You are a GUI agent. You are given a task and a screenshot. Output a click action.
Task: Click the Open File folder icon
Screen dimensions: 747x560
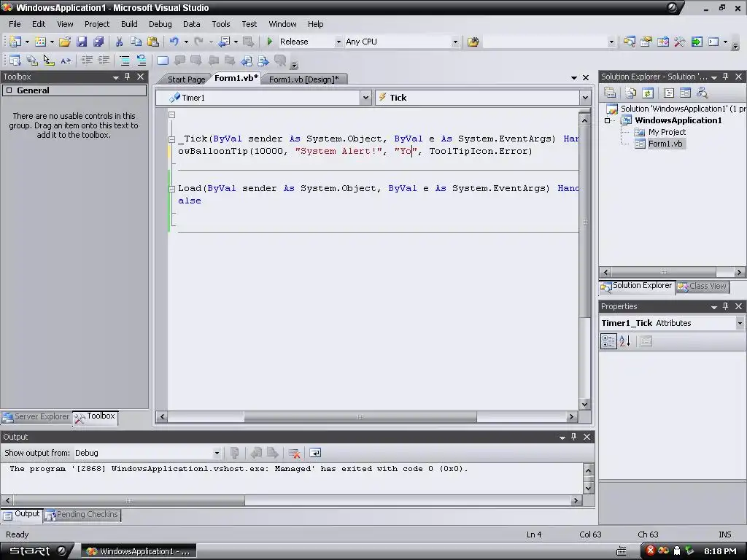pyautogui.click(x=64, y=42)
